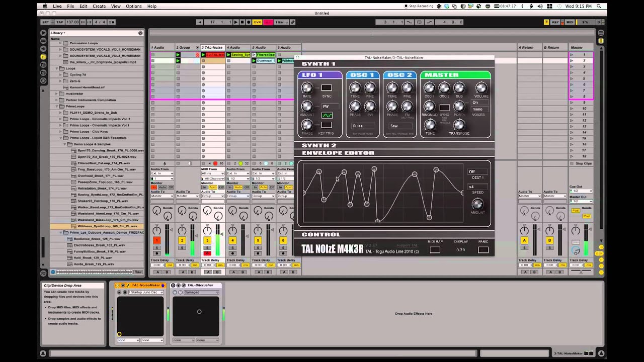Toggle the LFO 1 Sync button
This screenshot has height=362, width=644.
pyautogui.click(x=327, y=87)
